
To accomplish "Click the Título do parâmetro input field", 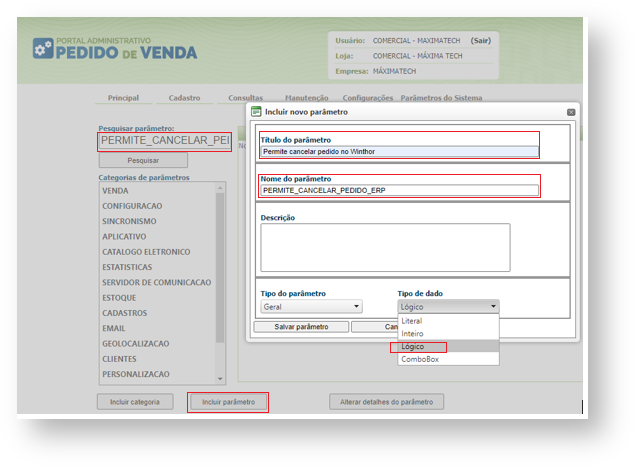I will 400,152.
